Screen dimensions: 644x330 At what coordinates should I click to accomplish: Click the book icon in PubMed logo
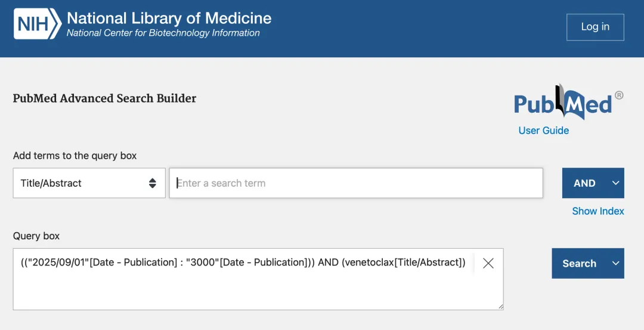560,100
